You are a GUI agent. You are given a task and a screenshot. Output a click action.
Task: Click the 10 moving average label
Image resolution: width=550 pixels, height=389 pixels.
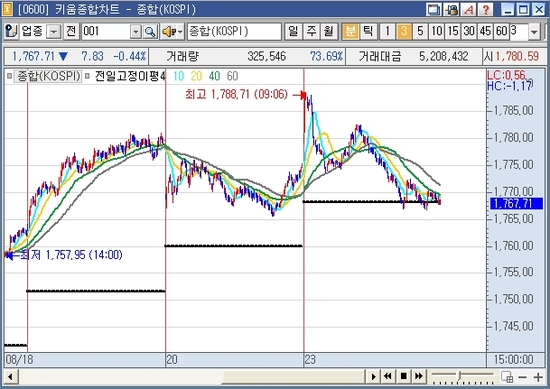[178, 76]
